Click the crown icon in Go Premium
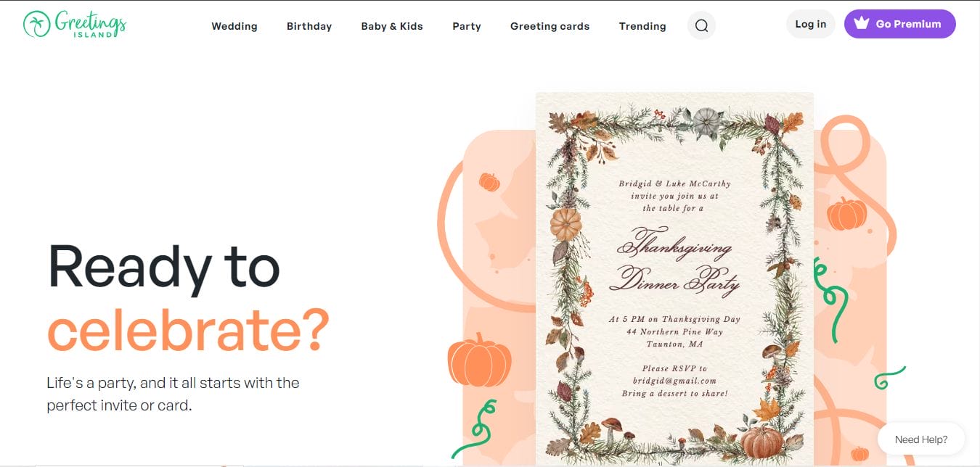This screenshot has width=980, height=467. 862,23
